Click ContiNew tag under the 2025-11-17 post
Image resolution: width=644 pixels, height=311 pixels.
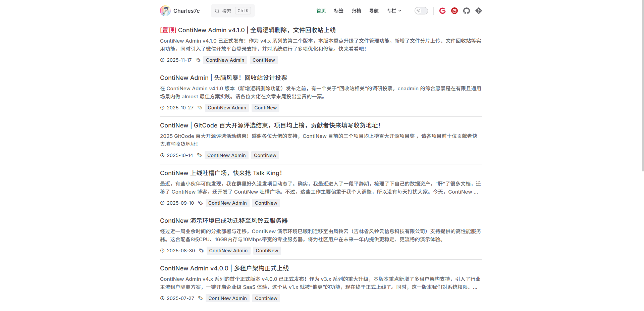coord(264,60)
